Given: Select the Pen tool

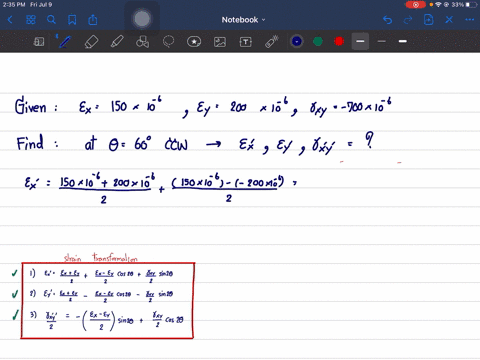Looking at the screenshot, I should click(x=64, y=41).
